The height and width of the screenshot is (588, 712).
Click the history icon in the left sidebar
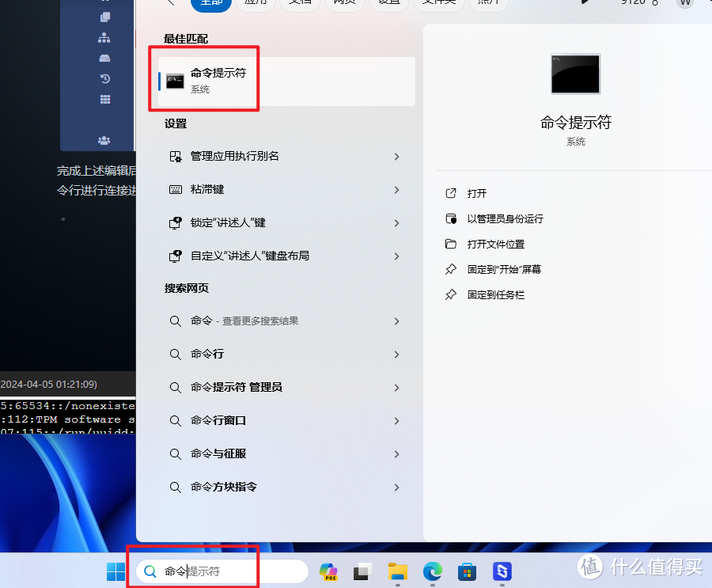(104, 78)
